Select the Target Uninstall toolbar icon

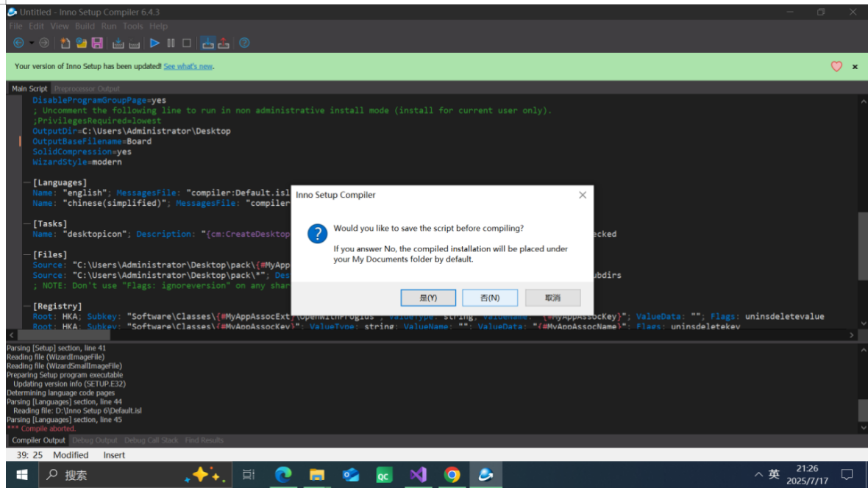pos(224,43)
